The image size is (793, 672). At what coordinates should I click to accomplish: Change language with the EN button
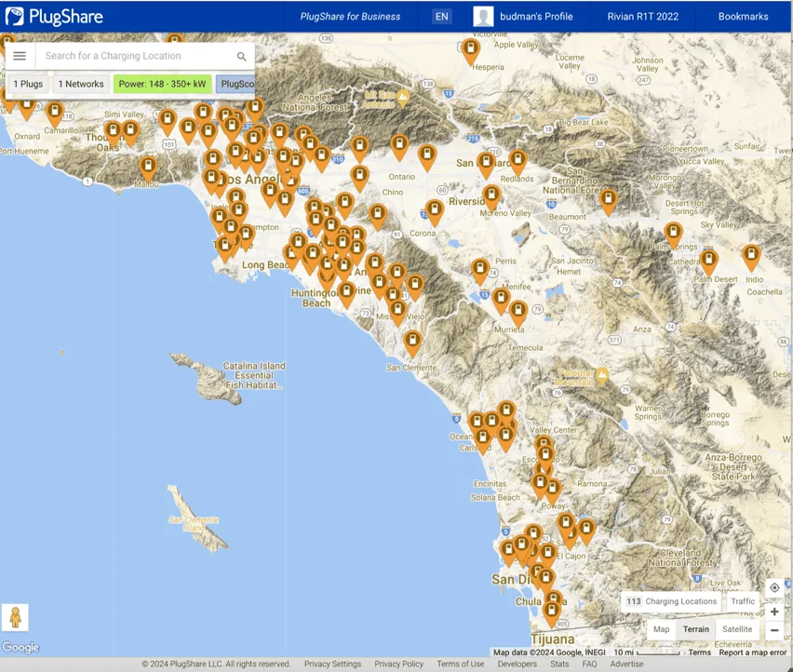(x=441, y=16)
